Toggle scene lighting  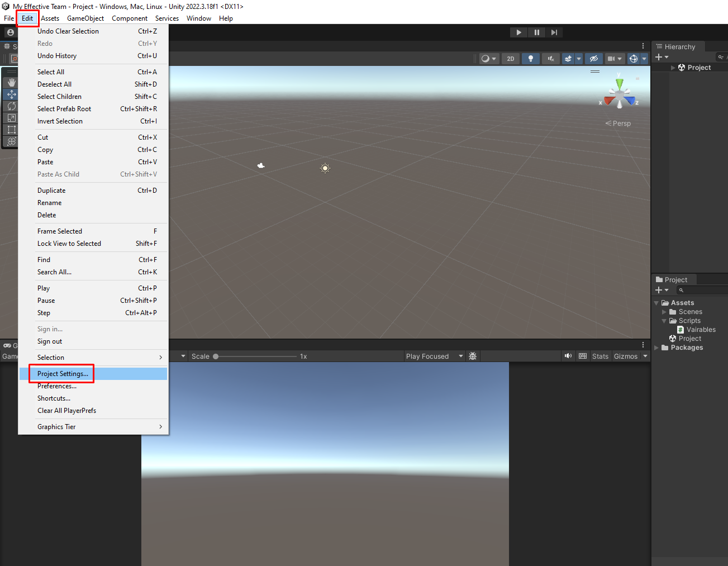point(530,58)
